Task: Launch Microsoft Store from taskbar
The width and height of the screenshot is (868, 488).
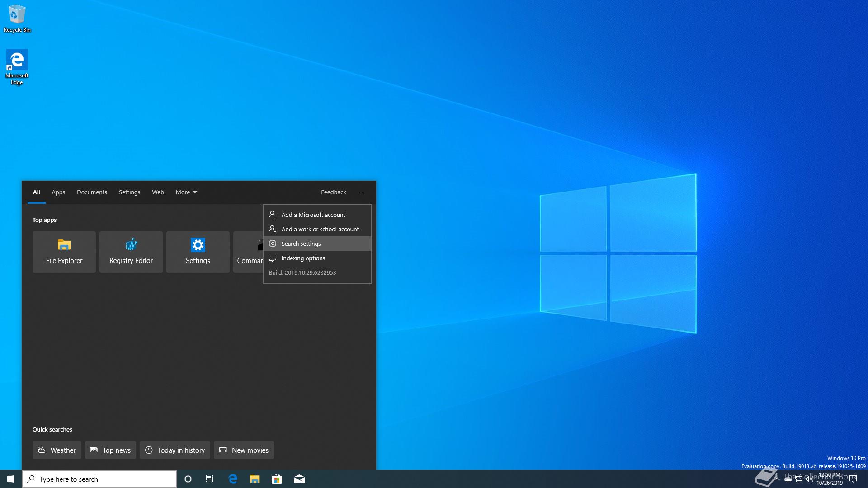Action: tap(277, 479)
